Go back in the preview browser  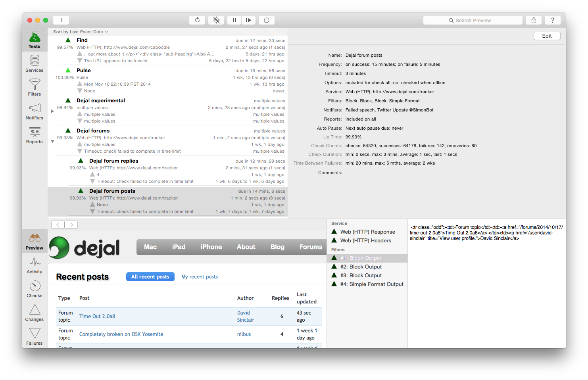coord(58,225)
